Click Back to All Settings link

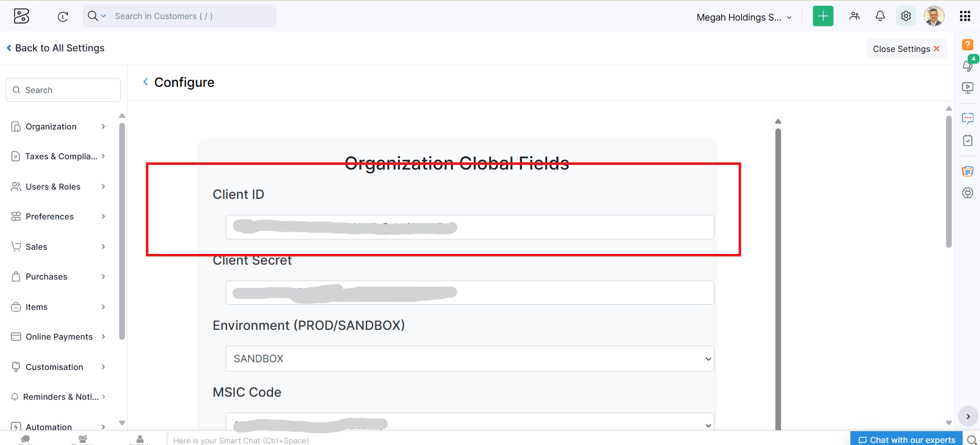[56, 48]
